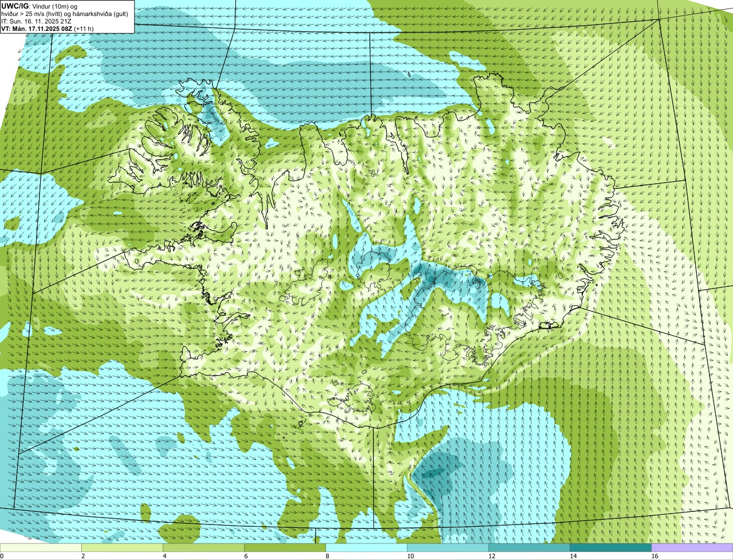Click the legend scale label '6'

tap(246, 556)
